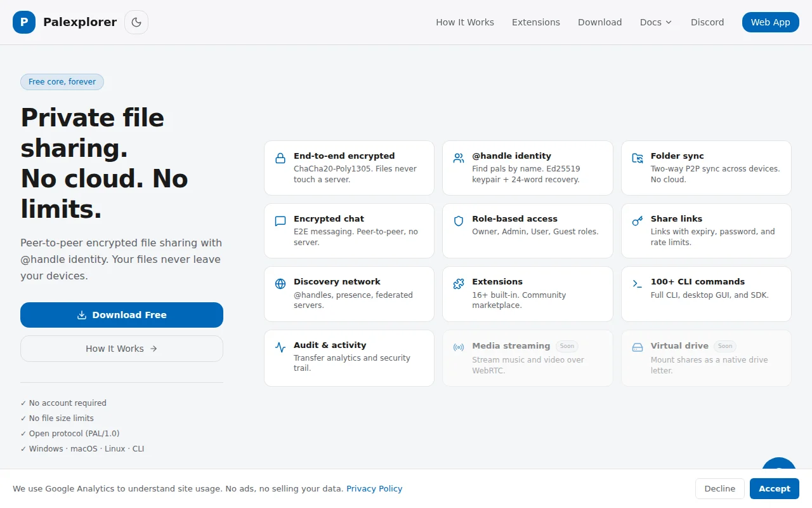Click the pulse icon on Audit & activity

point(280,347)
